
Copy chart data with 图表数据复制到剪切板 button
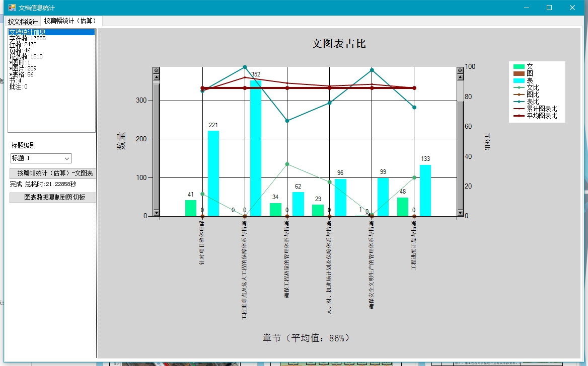(x=52, y=198)
